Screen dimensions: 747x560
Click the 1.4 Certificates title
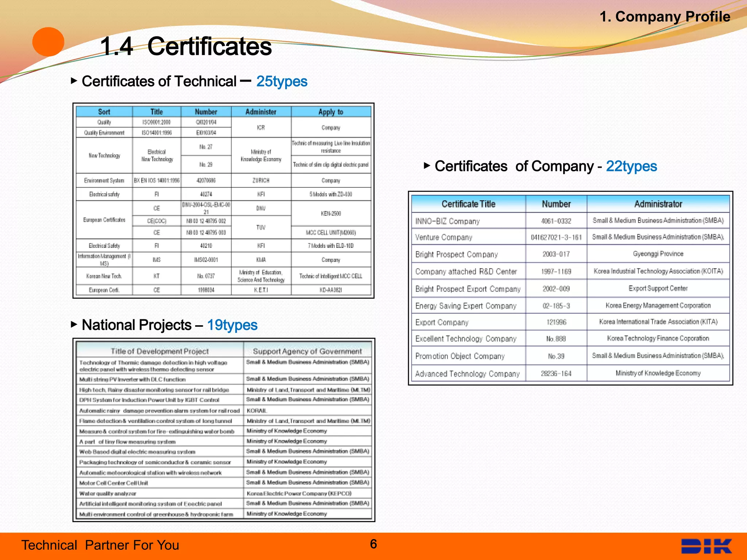[x=186, y=47]
